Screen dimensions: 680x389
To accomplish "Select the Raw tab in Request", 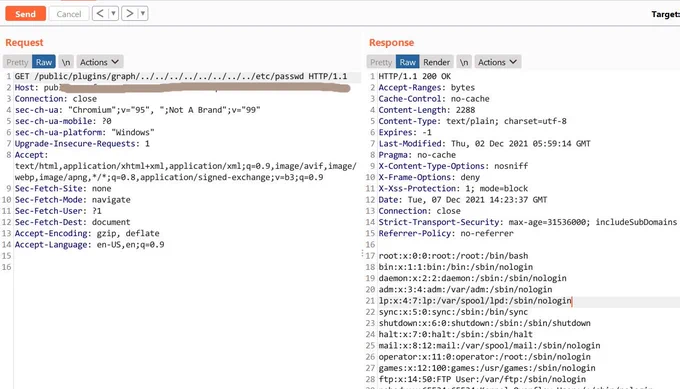I will (x=44, y=62).
